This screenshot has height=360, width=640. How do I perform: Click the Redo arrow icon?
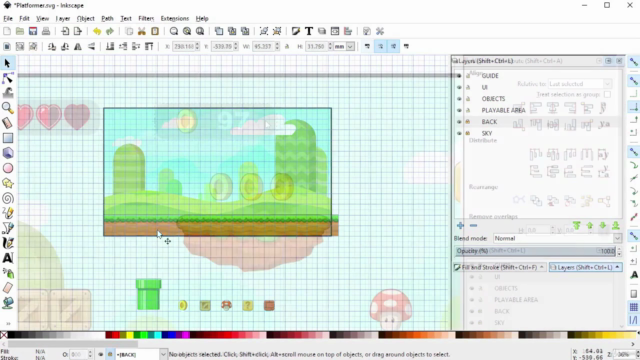[110, 31]
